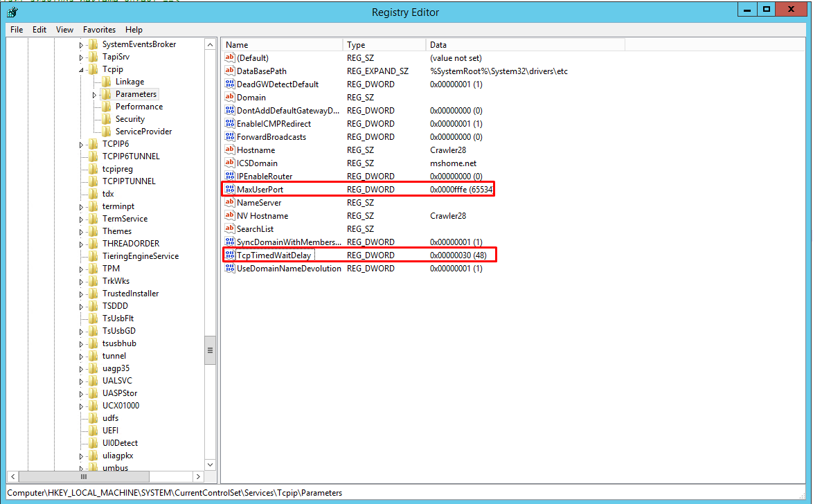Click the Parameters folder icon in tree
This screenshot has width=813, height=504.
point(106,94)
